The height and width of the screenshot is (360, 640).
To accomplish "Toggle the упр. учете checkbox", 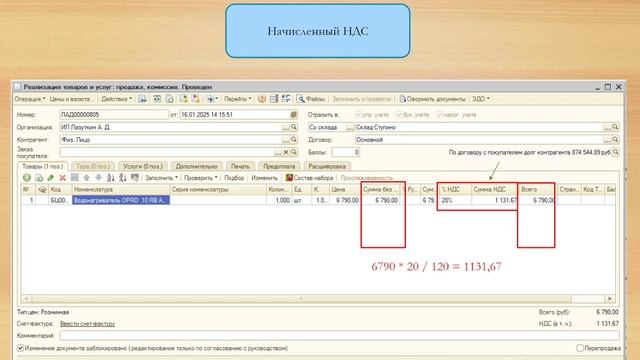I will click(358, 115).
